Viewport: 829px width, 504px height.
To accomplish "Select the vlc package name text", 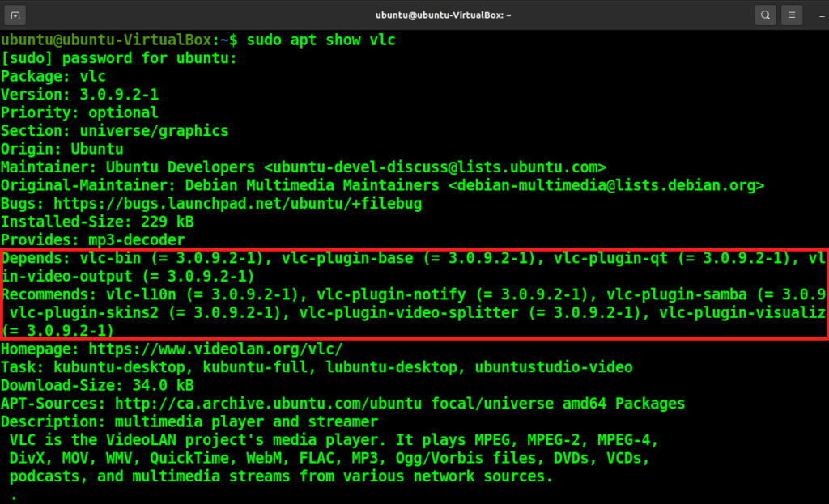I will click(x=91, y=76).
